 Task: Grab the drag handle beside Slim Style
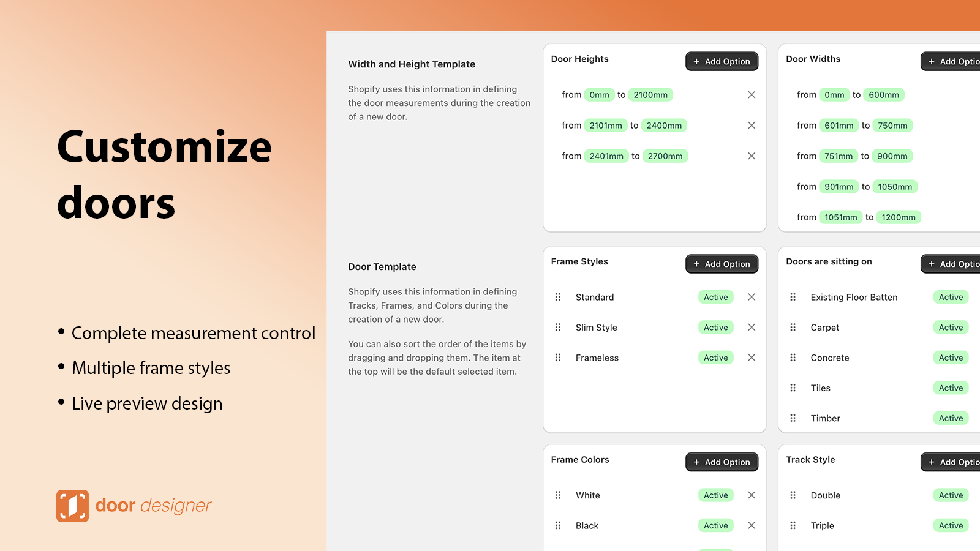[x=558, y=328]
